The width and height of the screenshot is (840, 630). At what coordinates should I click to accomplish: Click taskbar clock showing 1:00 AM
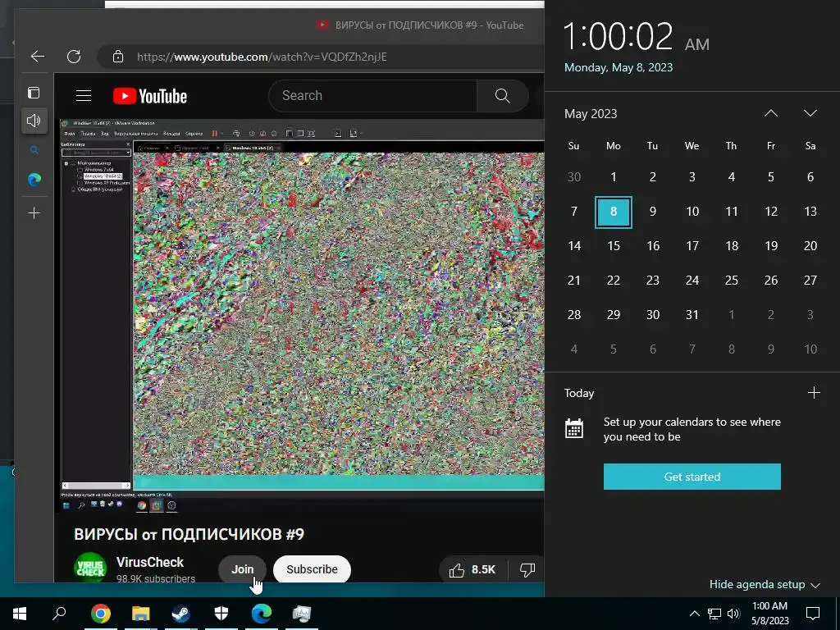point(769,614)
